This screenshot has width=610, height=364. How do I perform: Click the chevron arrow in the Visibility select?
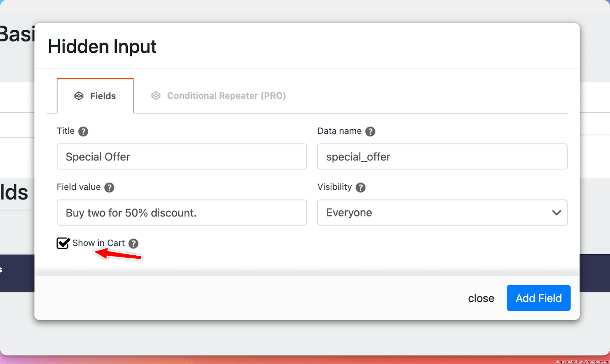(x=556, y=213)
